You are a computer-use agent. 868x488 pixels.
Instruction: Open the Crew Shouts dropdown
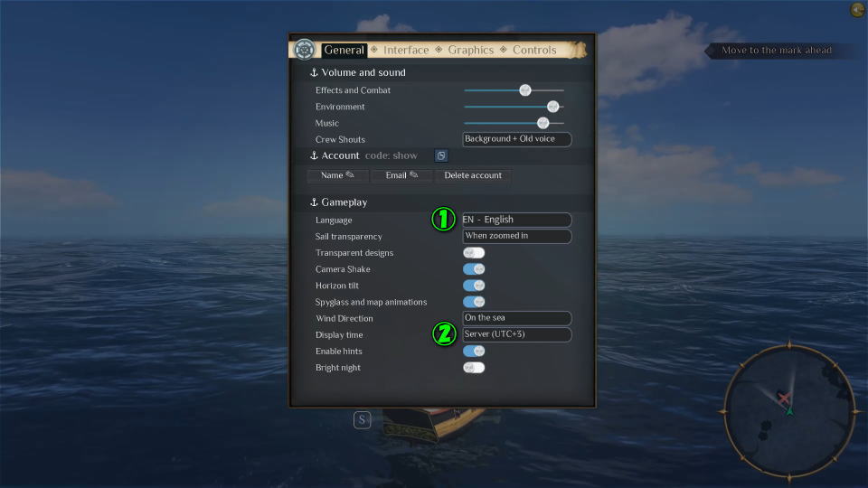[516, 139]
